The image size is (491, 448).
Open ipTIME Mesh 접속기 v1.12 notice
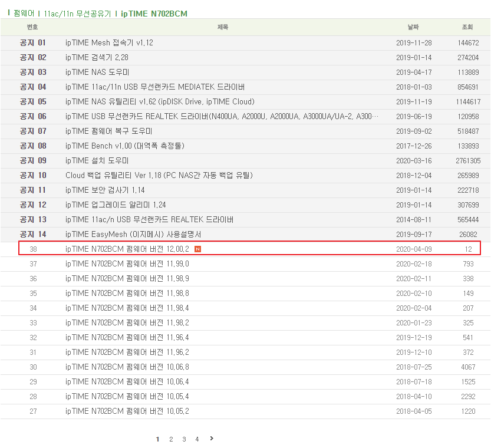[x=109, y=42]
